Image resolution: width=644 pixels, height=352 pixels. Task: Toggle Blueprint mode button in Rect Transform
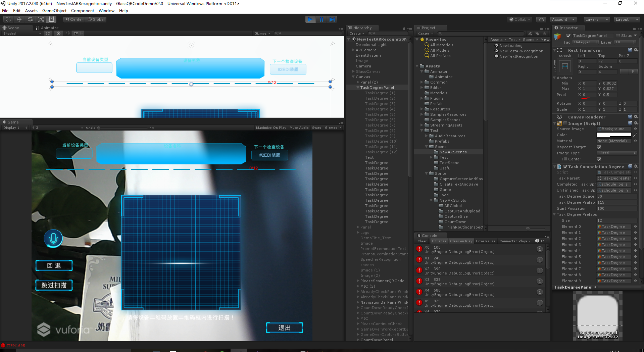[624, 71]
